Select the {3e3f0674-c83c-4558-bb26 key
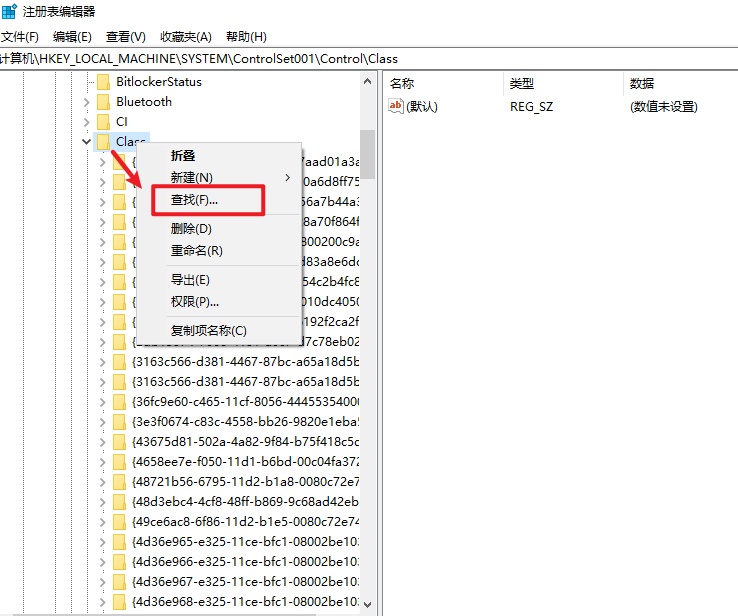 pyautogui.click(x=245, y=422)
